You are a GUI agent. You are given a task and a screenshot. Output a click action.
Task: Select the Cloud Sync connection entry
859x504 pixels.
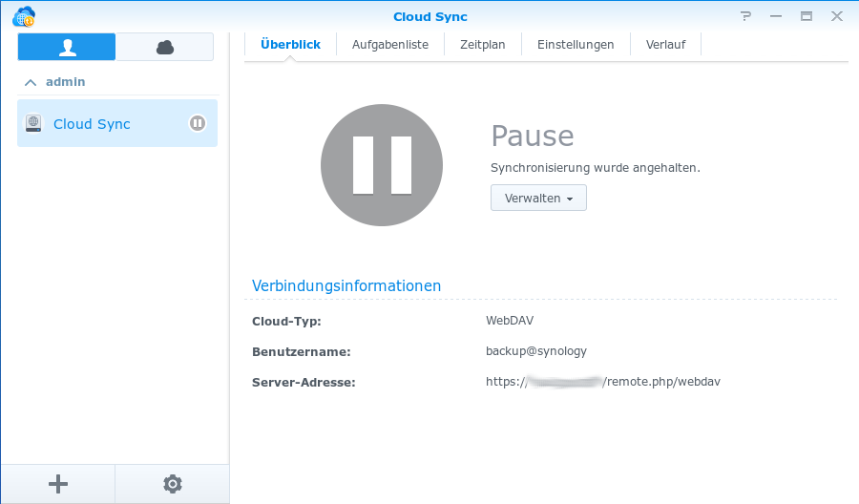(x=117, y=123)
